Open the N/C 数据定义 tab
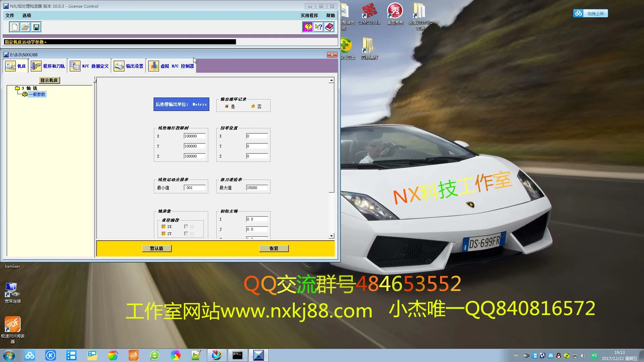The width and height of the screenshot is (644, 362). (x=90, y=66)
